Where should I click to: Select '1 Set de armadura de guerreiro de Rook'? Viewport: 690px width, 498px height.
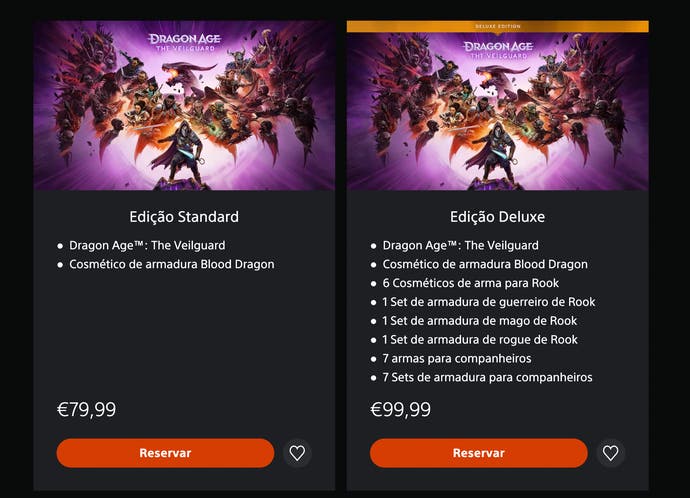click(x=488, y=302)
